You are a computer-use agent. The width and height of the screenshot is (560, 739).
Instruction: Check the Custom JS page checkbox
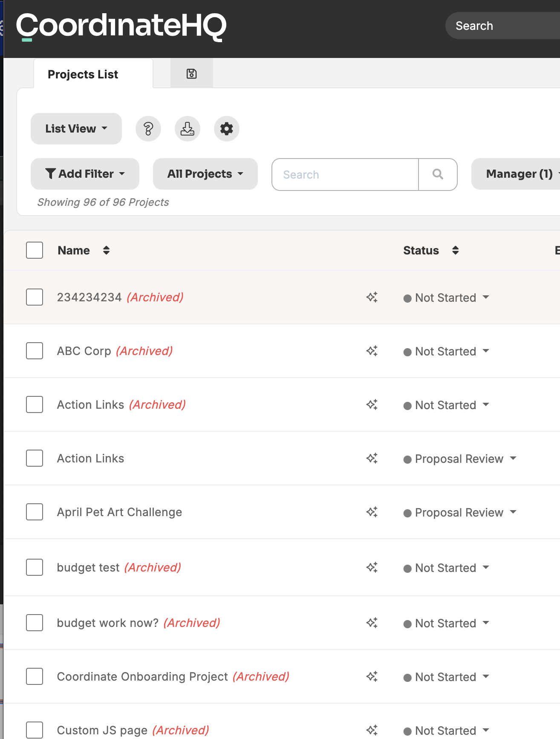tap(35, 730)
